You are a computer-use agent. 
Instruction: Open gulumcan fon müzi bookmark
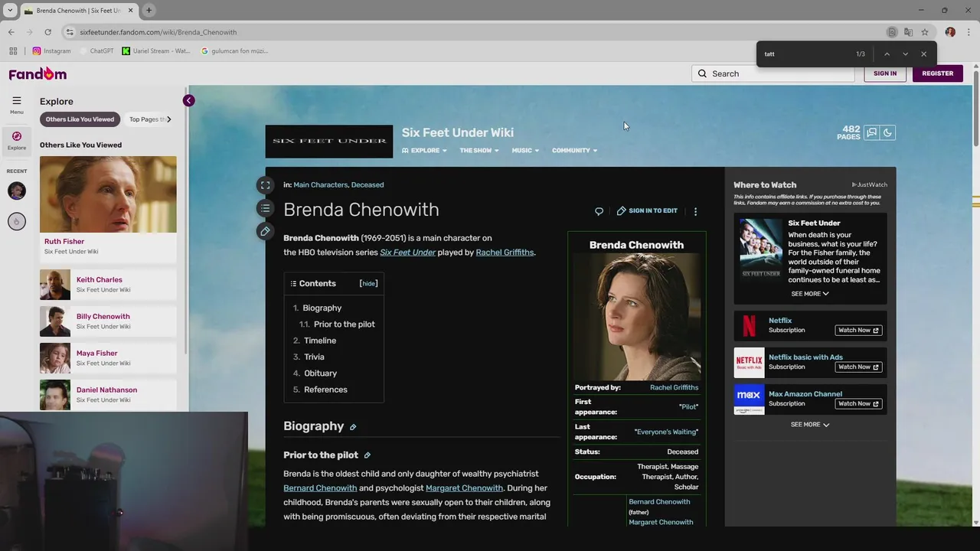click(x=234, y=51)
